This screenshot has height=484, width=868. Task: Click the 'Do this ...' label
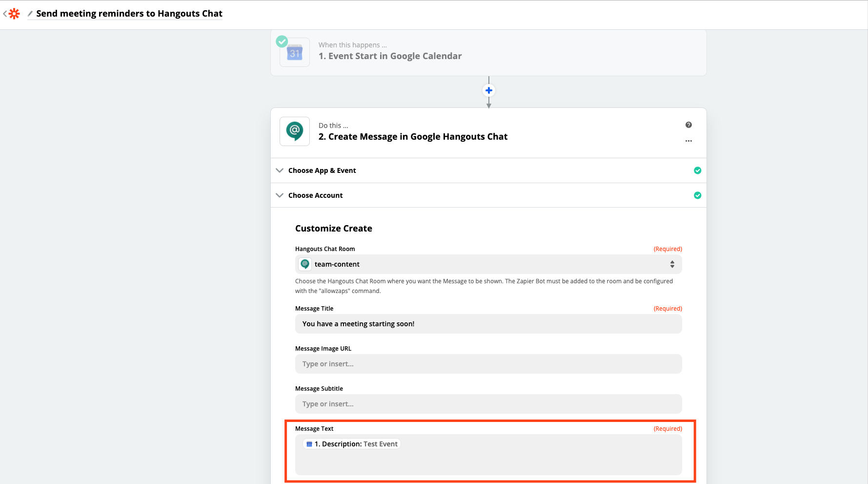333,126
